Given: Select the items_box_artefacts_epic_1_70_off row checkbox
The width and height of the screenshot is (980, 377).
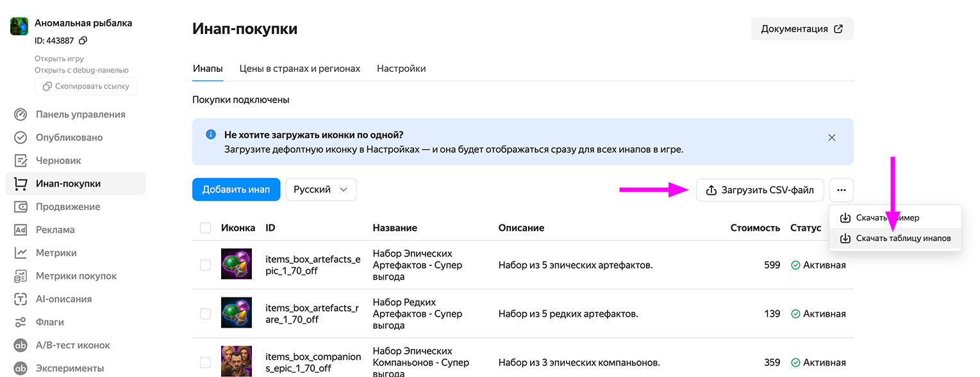Looking at the screenshot, I should click(x=205, y=265).
